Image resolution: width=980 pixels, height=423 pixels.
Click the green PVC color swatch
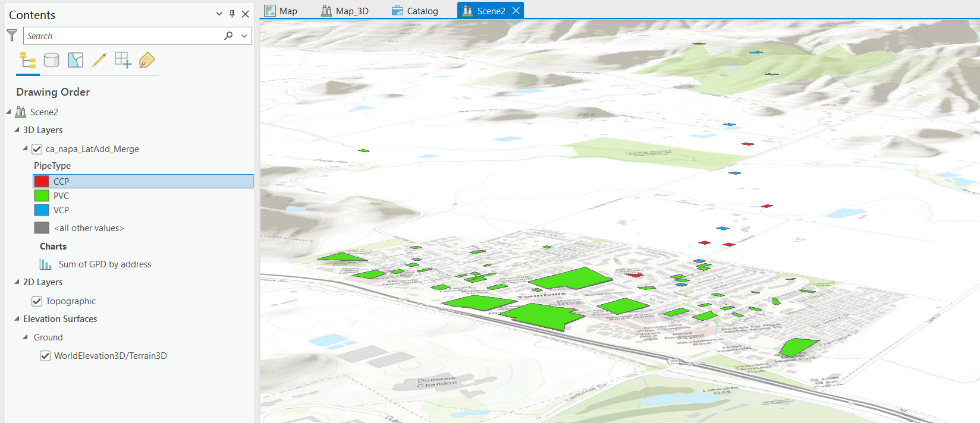pyautogui.click(x=42, y=195)
